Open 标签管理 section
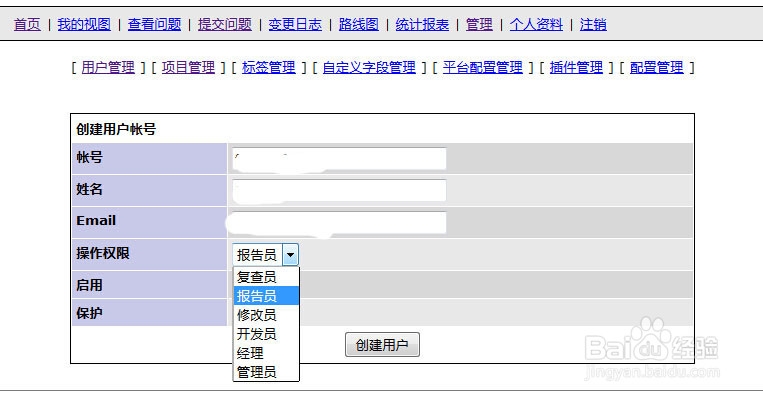 tap(269, 67)
